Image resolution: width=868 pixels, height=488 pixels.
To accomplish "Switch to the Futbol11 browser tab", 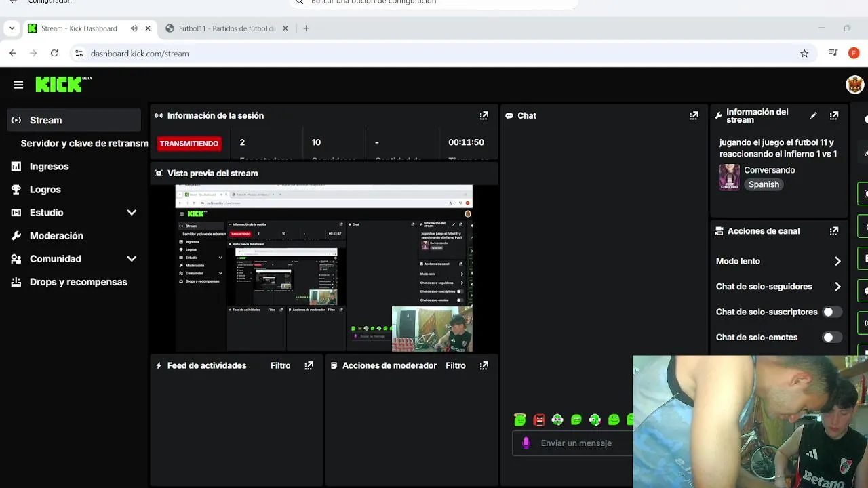I will (x=226, y=28).
